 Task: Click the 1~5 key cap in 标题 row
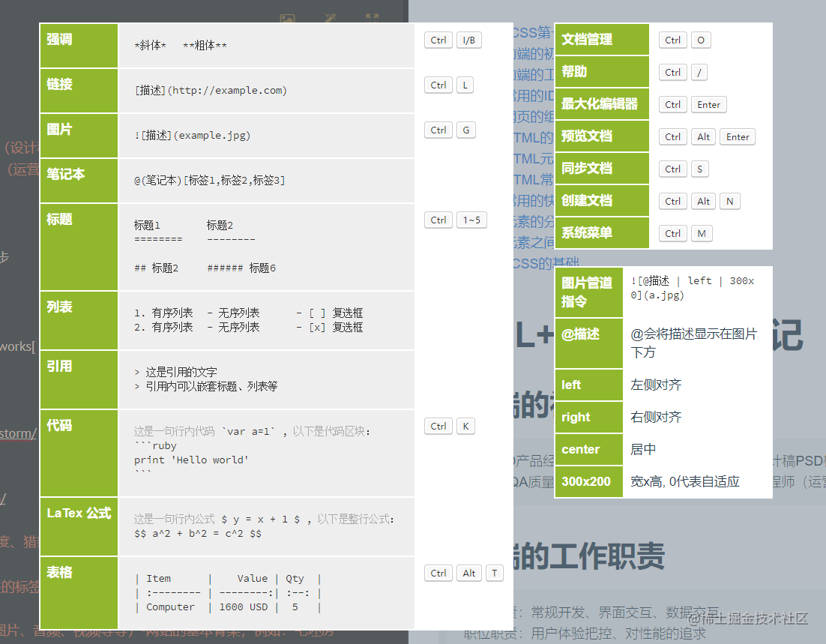[471, 220]
